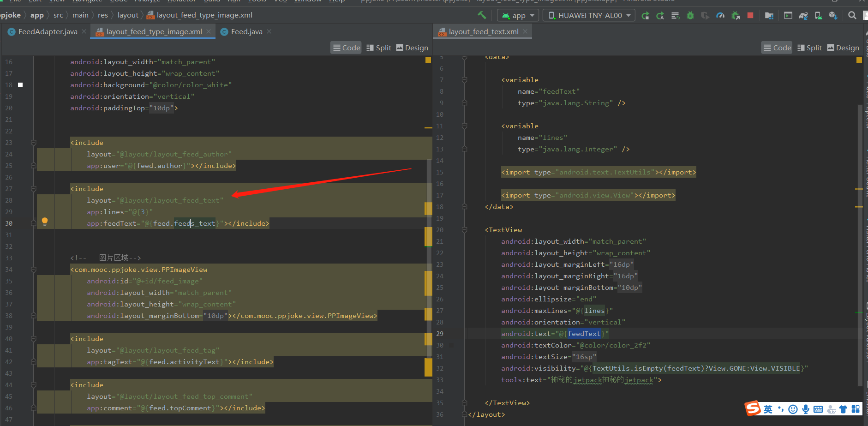This screenshot has height=426, width=868.
Task: Select Code view in the left editor
Action: (347, 48)
